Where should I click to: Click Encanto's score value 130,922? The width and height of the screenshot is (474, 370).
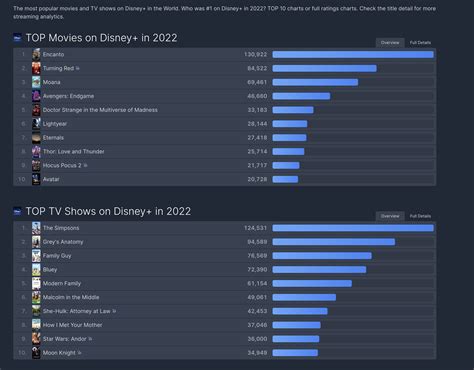(256, 54)
